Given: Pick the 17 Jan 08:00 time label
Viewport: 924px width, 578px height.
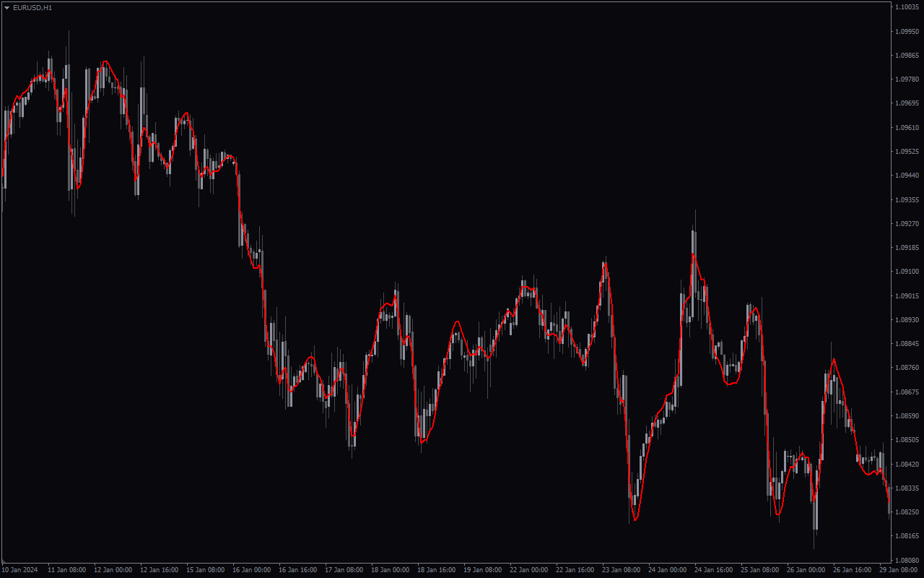Looking at the screenshot, I should [x=344, y=569].
